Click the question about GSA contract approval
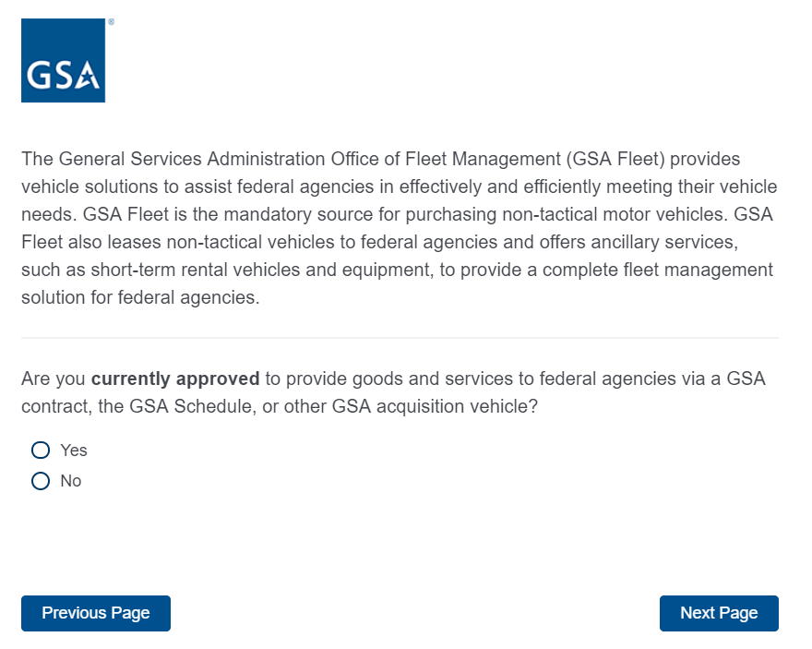Screen dimensions: 812x649 click(x=393, y=392)
